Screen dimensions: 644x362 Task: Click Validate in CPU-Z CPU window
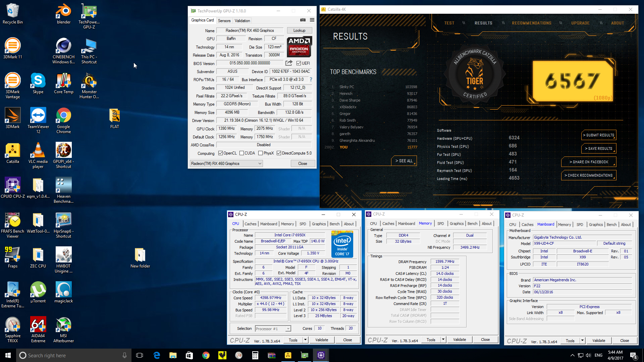(x=322, y=340)
